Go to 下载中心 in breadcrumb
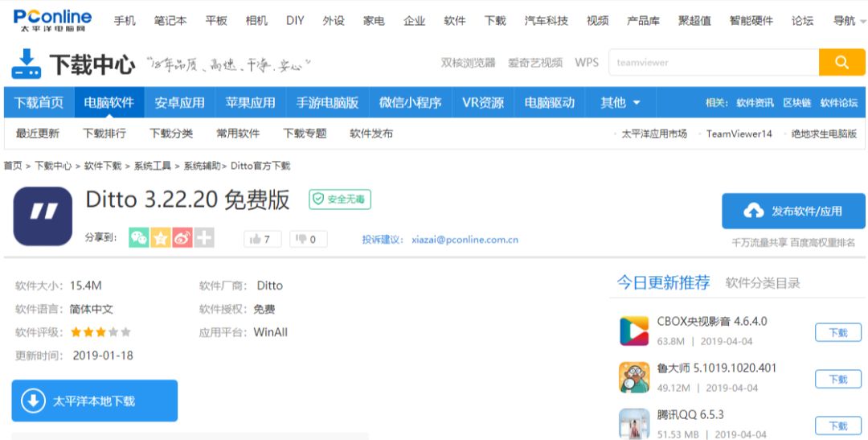 pyautogui.click(x=53, y=166)
